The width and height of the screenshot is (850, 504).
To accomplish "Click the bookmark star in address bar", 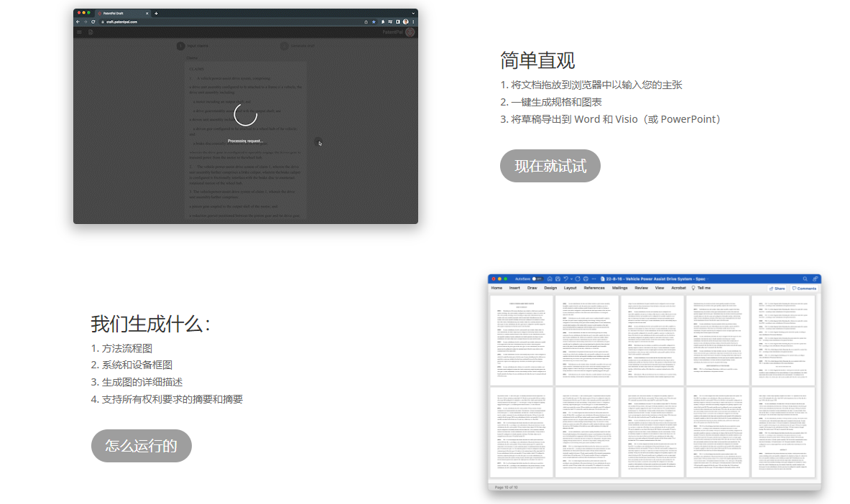I will click(374, 22).
